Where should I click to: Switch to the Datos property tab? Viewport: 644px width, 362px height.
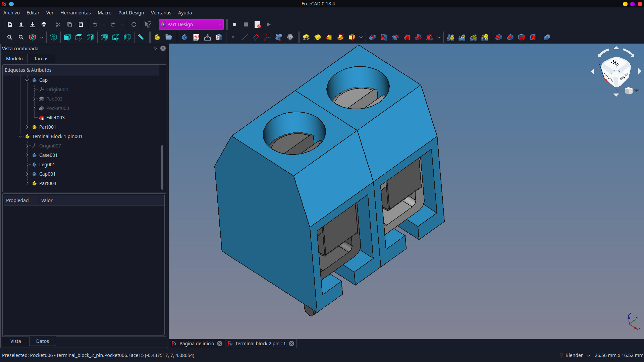[43, 341]
